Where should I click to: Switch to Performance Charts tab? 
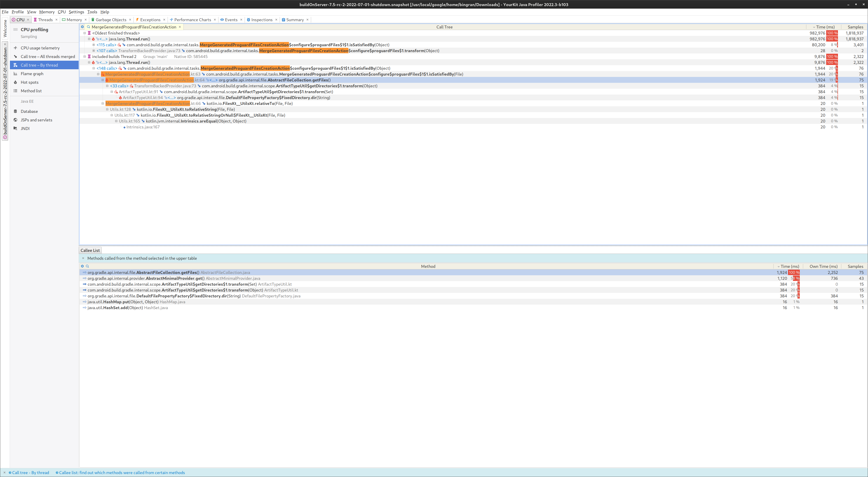point(192,20)
